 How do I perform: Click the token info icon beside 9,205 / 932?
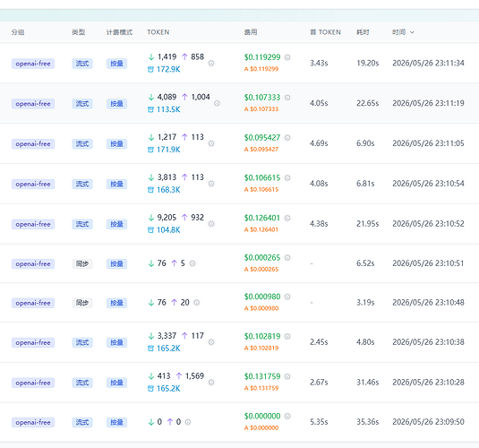point(211,224)
